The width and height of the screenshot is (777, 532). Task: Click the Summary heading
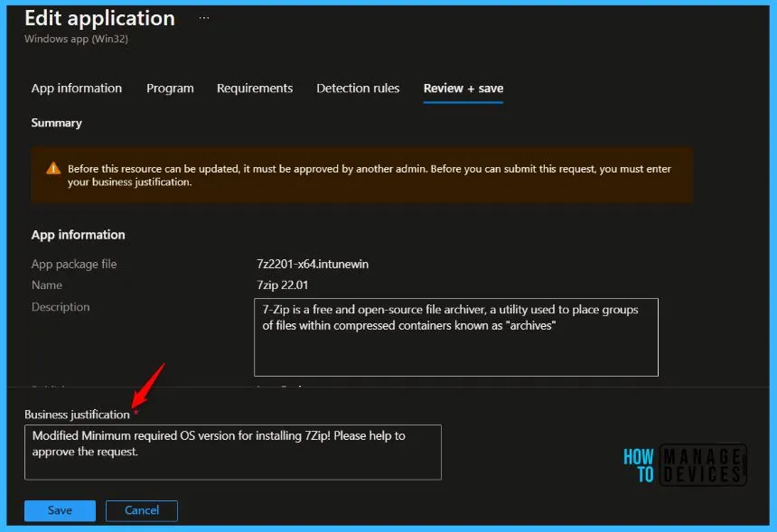tap(57, 123)
